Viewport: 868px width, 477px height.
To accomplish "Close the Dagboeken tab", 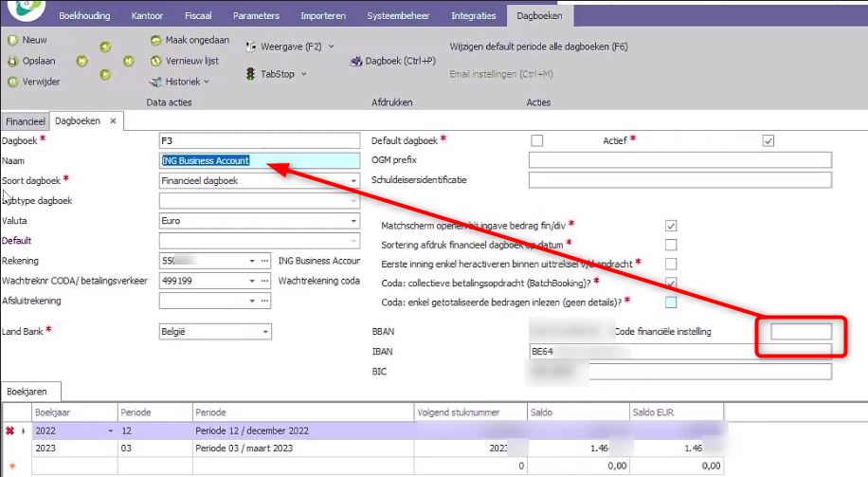I will click(112, 121).
